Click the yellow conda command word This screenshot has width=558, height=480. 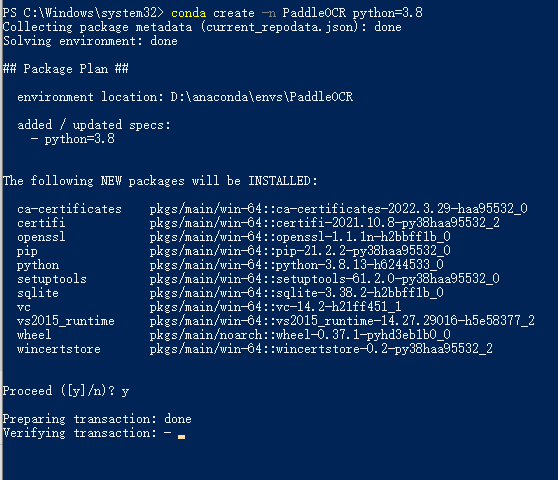tap(188, 13)
